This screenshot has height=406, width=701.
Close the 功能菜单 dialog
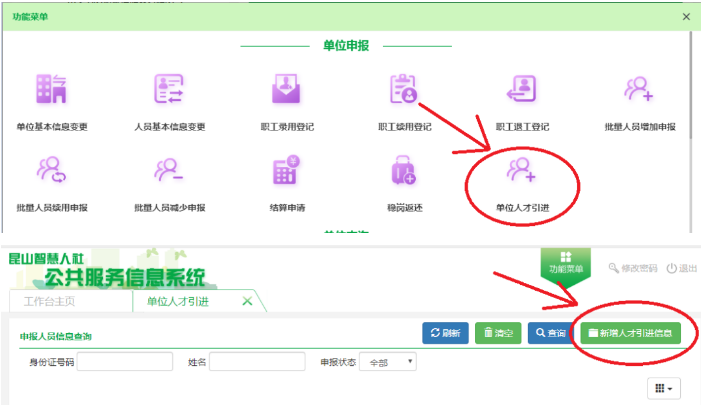[x=686, y=17]
